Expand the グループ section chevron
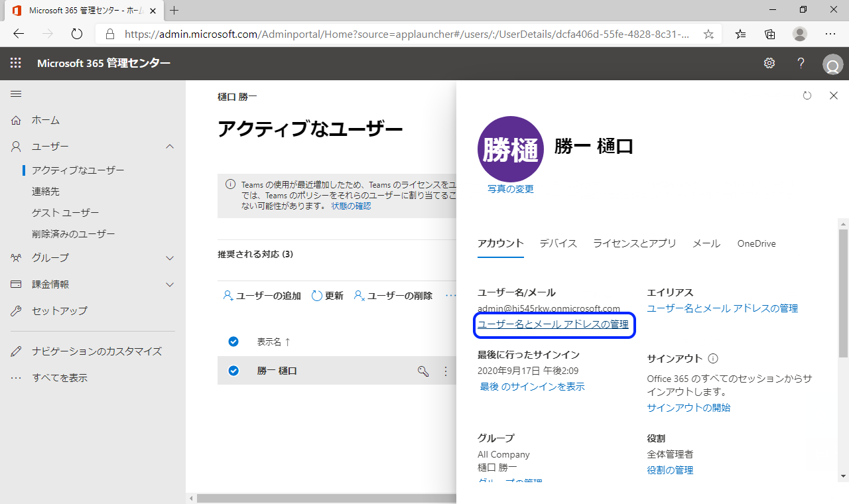This screenshot has width=849, height=504. pos(170,258)
